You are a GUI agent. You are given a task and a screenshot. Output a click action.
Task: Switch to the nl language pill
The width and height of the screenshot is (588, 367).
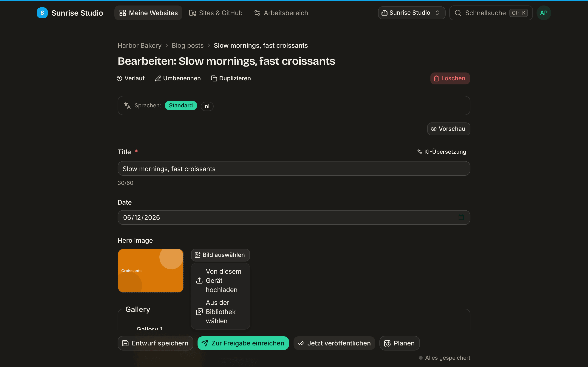(x=207, y=106)
